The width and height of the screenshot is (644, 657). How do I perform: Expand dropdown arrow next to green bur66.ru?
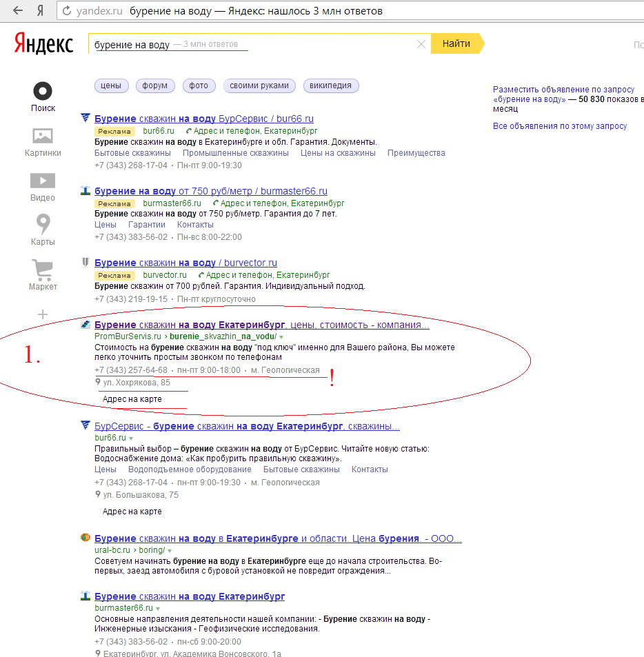point(131,438)
